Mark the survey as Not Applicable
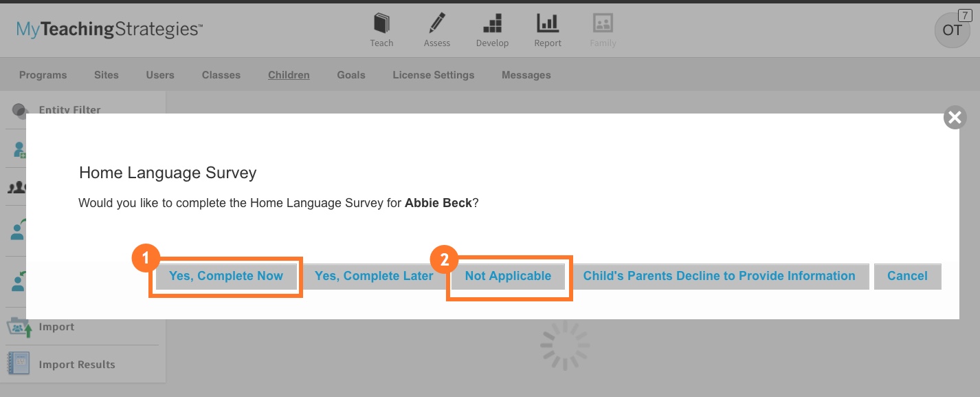 [x=509, y=276]
